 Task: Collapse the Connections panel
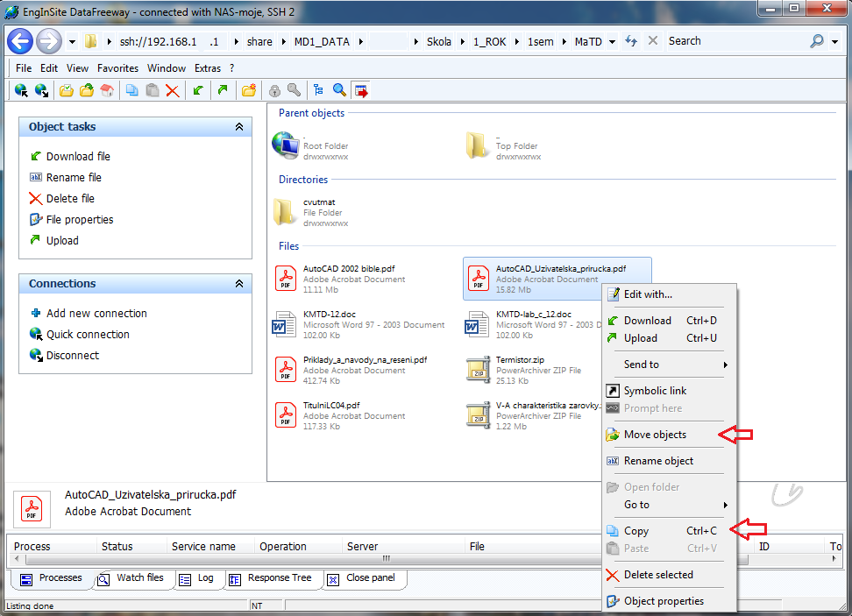tap(239, 284)
